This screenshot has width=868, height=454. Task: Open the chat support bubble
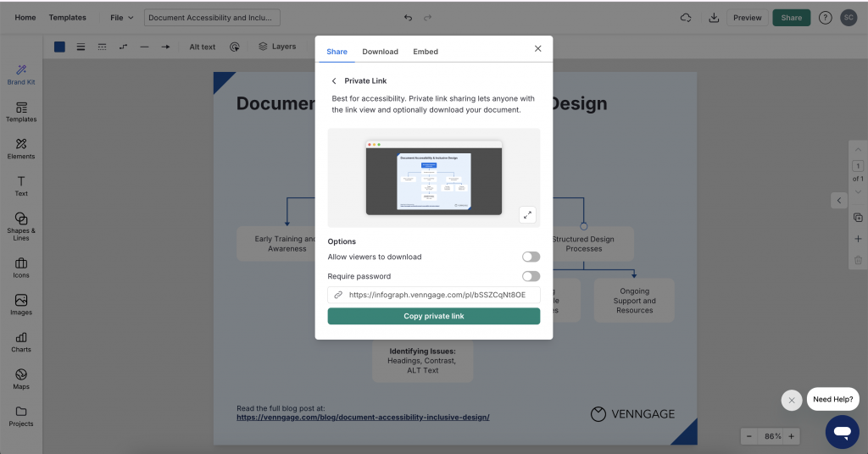842,432
